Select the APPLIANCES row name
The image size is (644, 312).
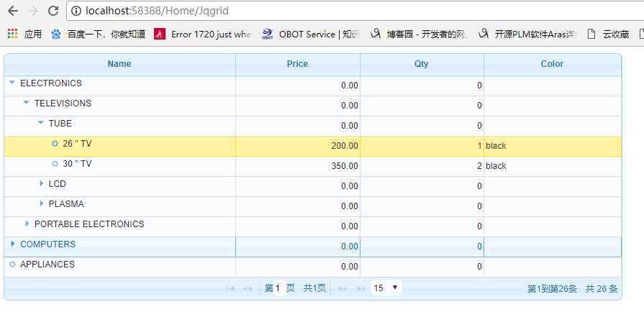point(47,265)
